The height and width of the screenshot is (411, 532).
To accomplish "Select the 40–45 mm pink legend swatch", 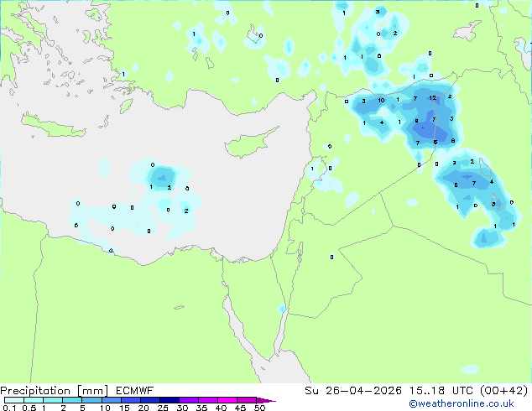I will pos(227,400).
